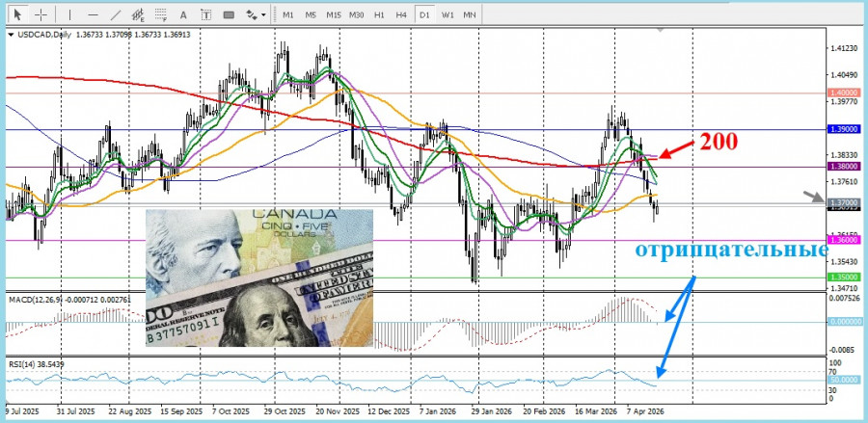Expand the triangle before USDCAD,Daily
868x423 pixels.
click(x=11, y=35)
